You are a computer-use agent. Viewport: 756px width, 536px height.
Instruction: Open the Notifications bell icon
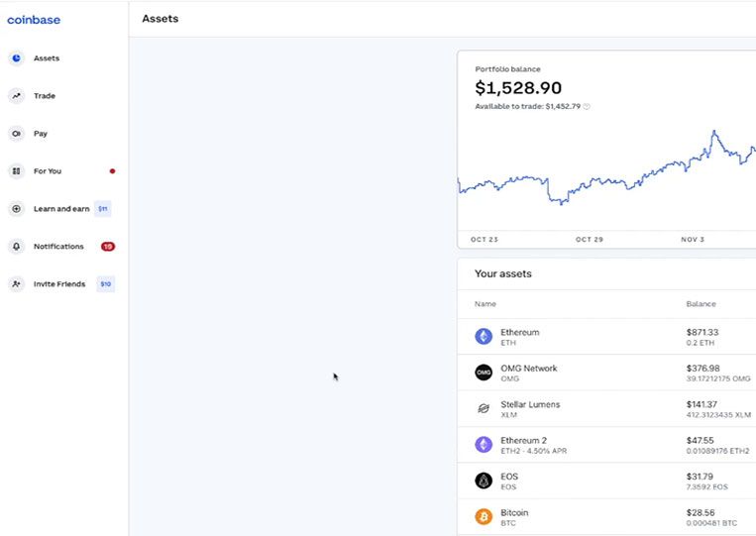(x=17, y=247)
